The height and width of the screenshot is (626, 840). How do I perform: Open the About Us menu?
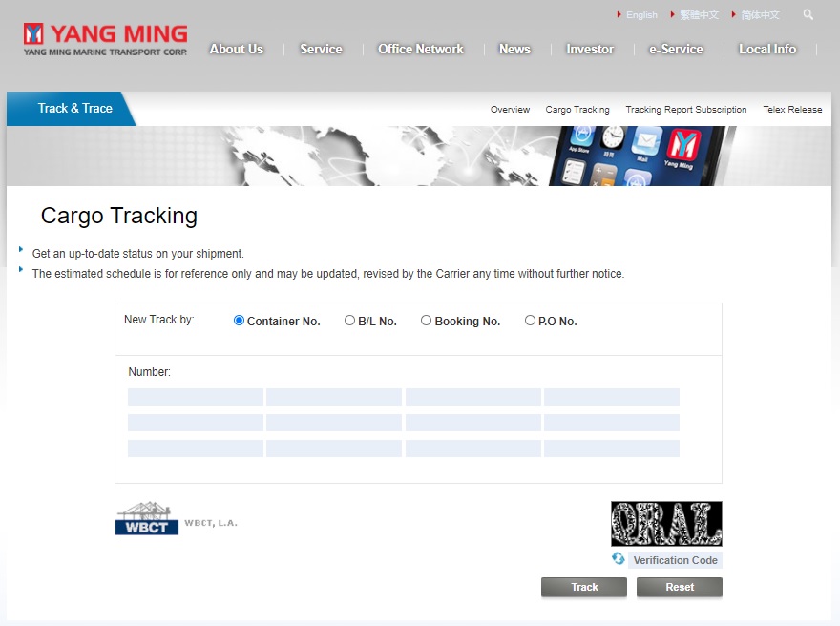[237, 50]
